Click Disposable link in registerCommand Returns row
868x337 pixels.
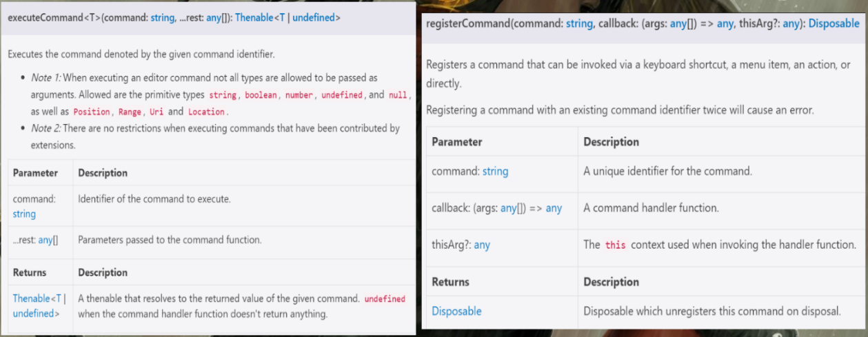pos(456,311)
